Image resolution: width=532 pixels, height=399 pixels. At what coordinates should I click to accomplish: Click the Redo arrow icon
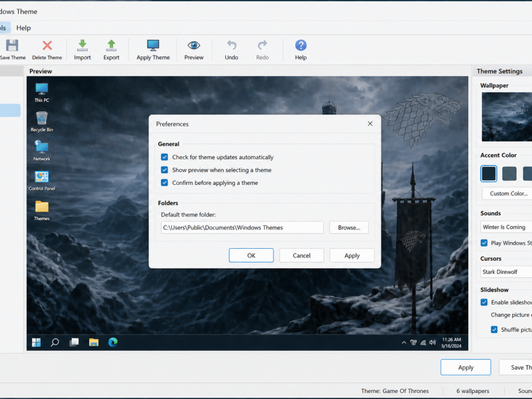click(x=262, y=45)
